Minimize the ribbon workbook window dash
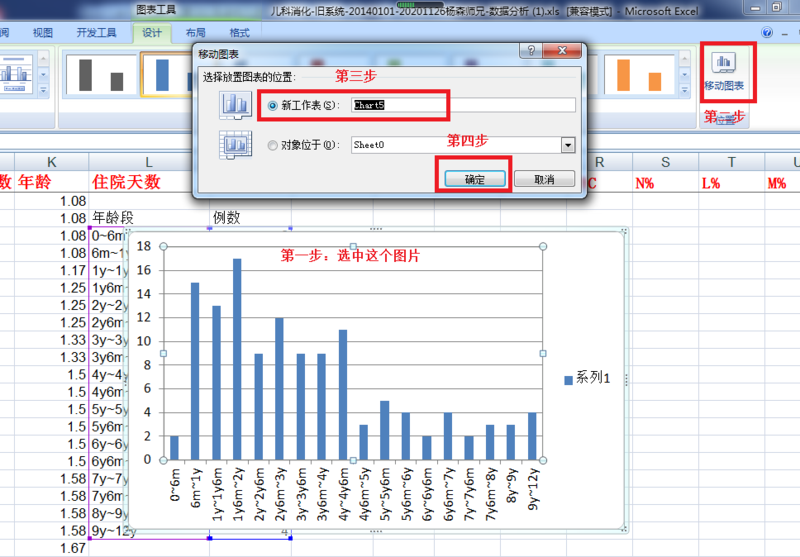The image size is (800, 557). click(x=784, y=34)
